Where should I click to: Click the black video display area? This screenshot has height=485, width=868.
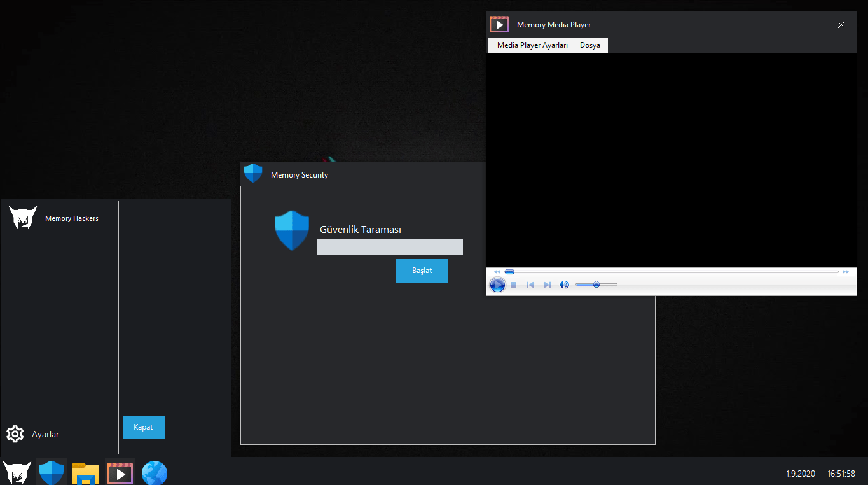[x=672, y=160]
